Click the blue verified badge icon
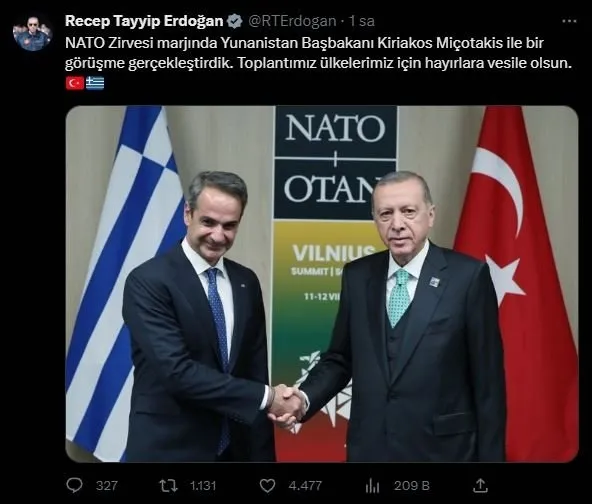This screenshot has height=504, width=592. [235, 21]
